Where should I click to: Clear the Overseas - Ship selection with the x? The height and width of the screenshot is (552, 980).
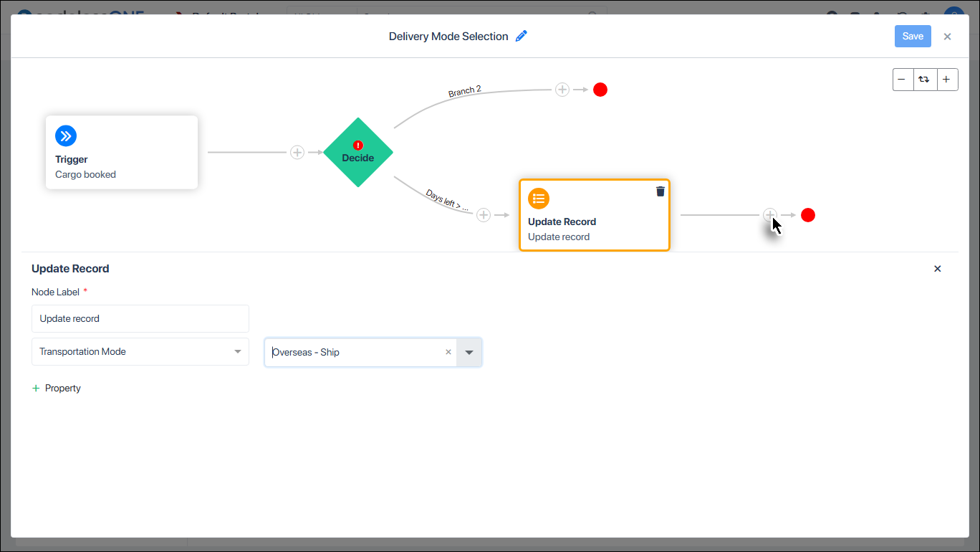click(448, 352)
